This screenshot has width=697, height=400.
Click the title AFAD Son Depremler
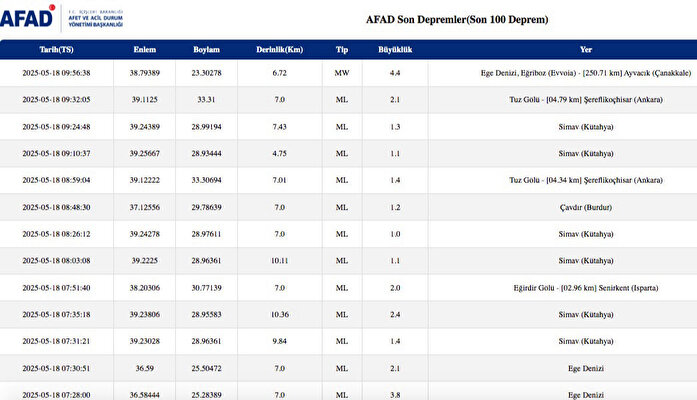tap(457, 20)
